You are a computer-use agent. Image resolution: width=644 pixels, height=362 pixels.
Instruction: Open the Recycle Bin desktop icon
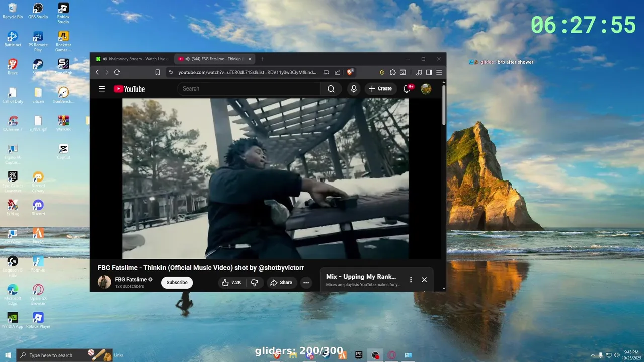click(13, 11)
